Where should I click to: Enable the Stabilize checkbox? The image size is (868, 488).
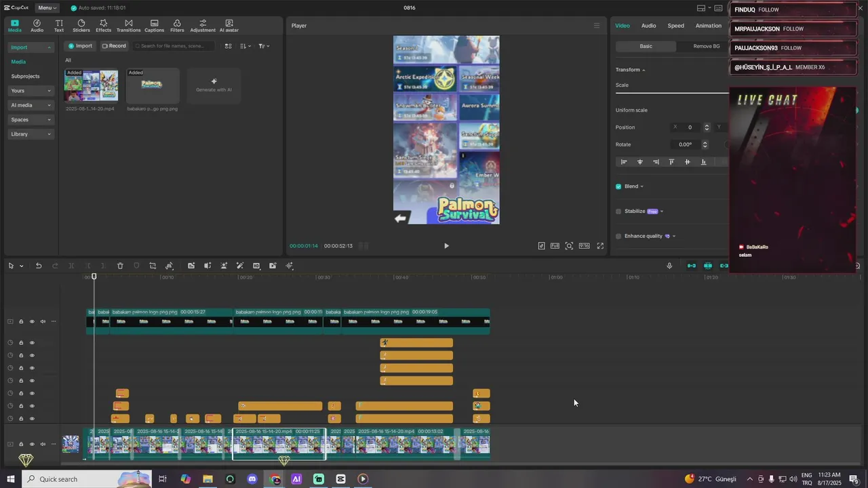(618, 211)
